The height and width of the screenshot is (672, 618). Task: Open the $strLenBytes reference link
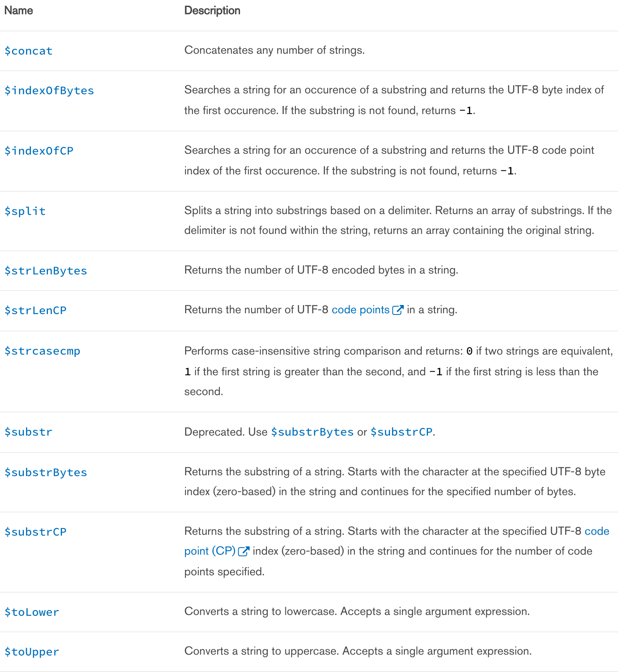point(45,271)
